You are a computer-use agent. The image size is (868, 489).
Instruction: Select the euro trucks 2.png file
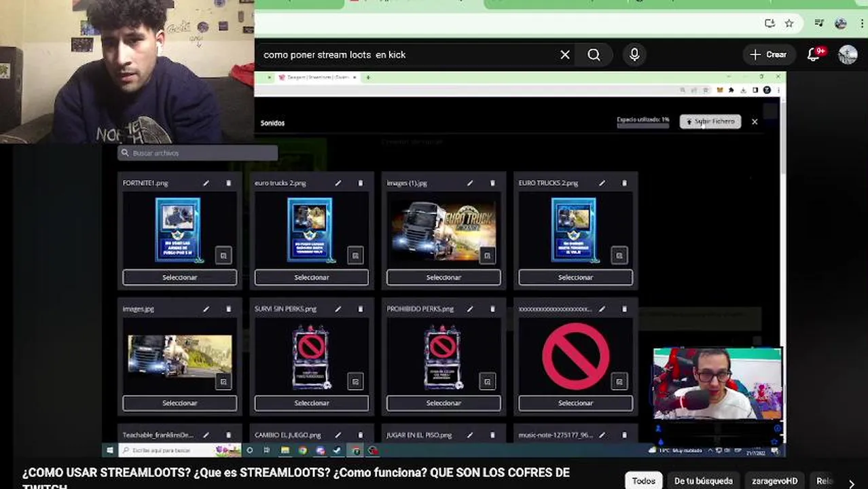click(x=312, y=277)
